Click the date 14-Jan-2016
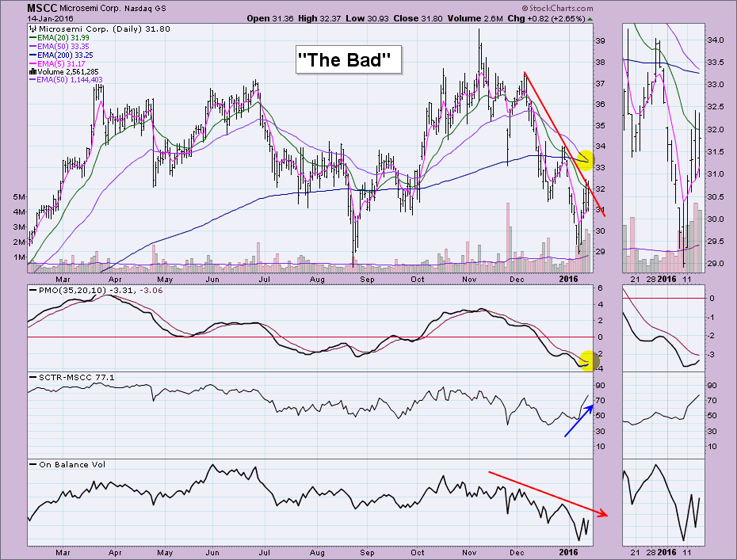Image resolution: width=737 pixels, height=560 pixels. tap(50, 19)
